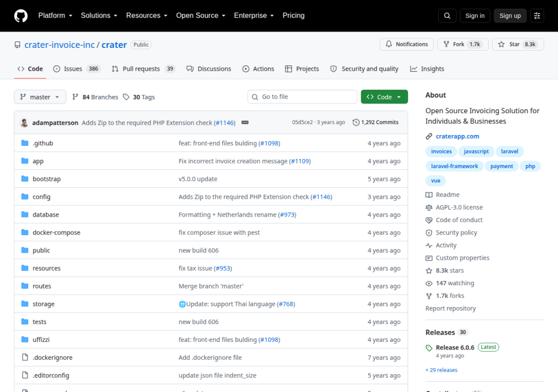Open the uffizzi folder
558x392 pixels.
(x=41, y=340)
